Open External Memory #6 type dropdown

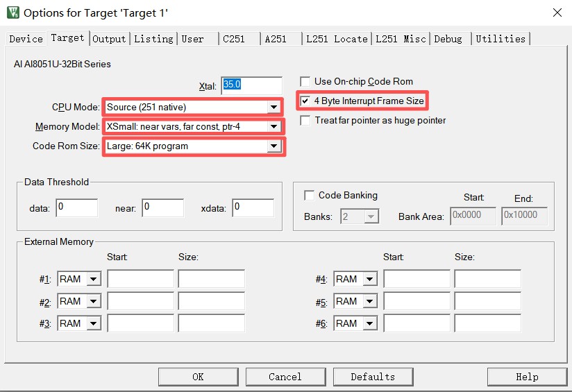coord(355,323)
